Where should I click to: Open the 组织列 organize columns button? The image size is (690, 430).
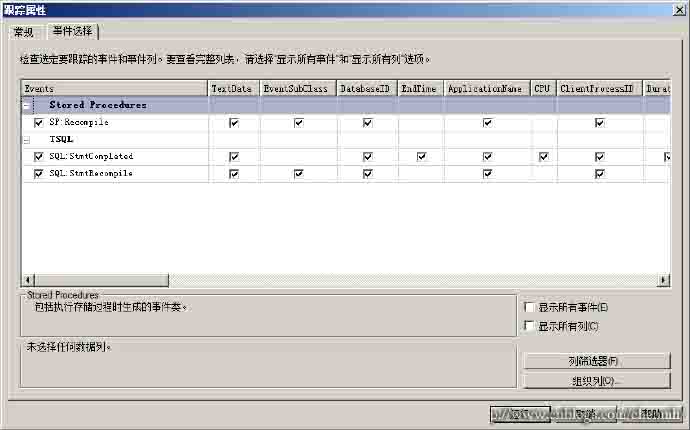(597, 381)
